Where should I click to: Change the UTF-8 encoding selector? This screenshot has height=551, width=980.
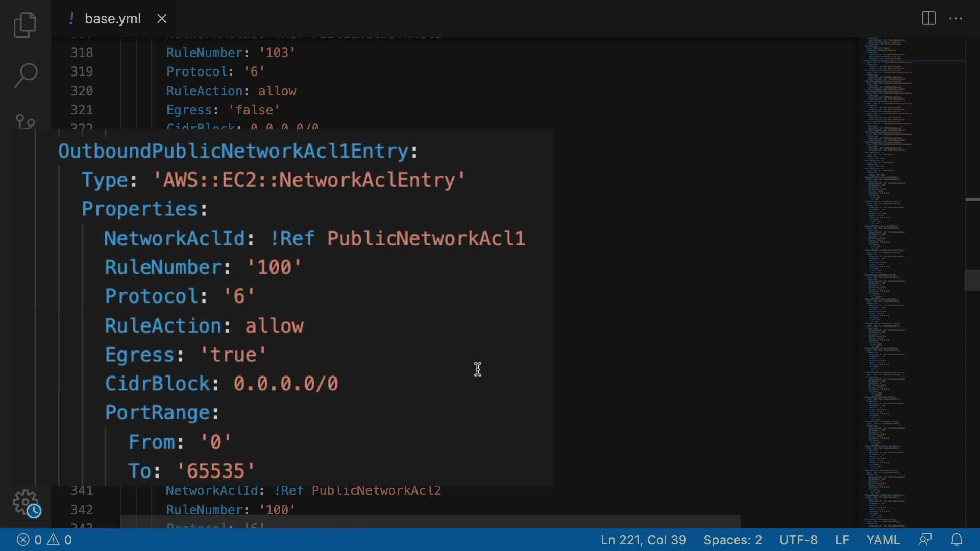click(x=798, y=540)
